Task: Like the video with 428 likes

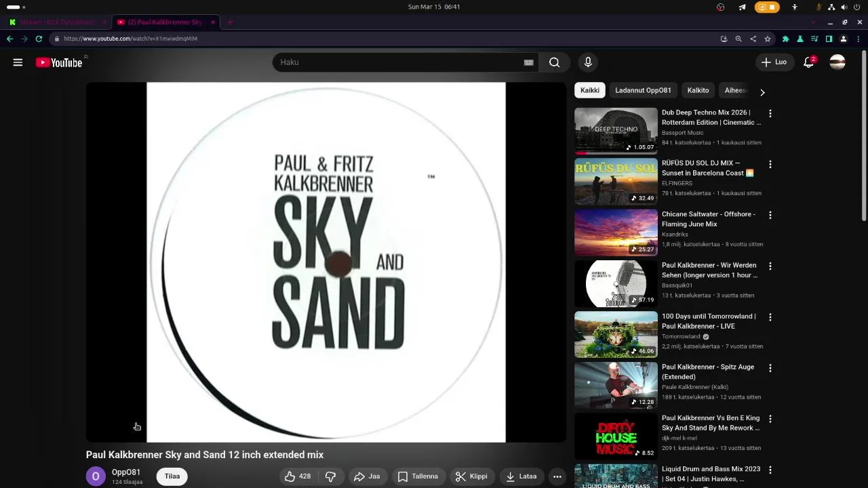Action: 298,476
